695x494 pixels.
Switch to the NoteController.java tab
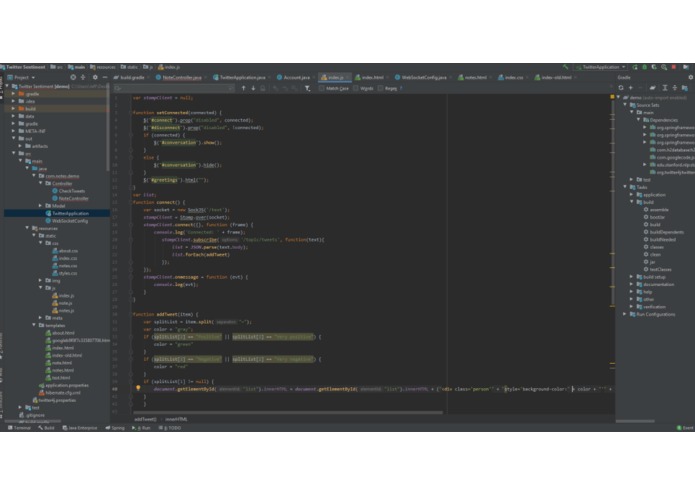[x=179, y=77]
